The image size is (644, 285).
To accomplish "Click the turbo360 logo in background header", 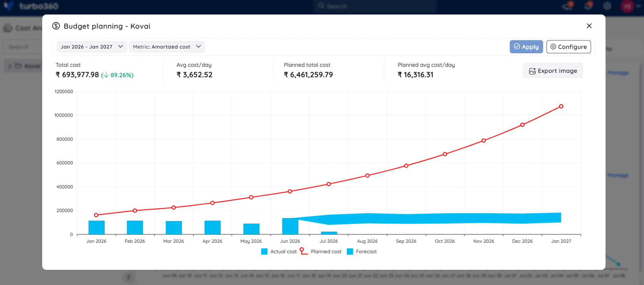I will (31, 6).
